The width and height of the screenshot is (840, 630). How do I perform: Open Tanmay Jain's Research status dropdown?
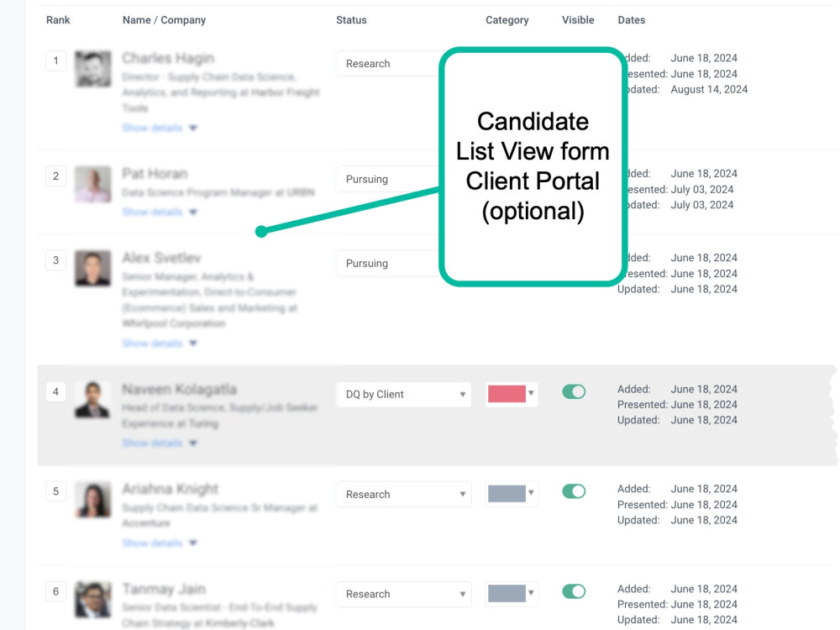(404, 594)
